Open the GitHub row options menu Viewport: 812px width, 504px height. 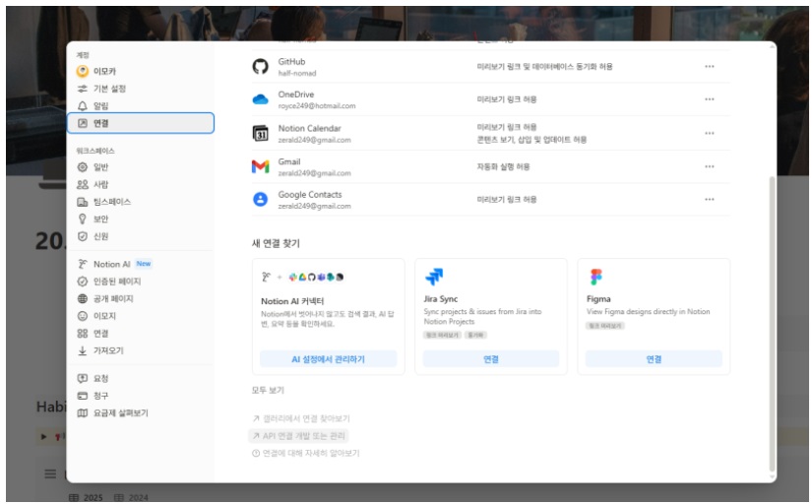click(710, 66)
